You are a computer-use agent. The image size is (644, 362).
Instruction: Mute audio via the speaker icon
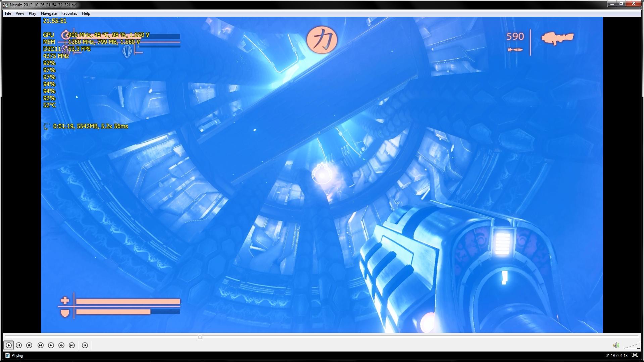click(x=616, y=345)
